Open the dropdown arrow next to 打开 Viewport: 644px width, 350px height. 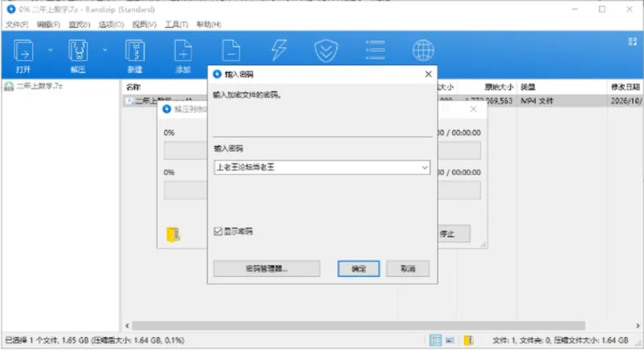[x=50, y=50]
